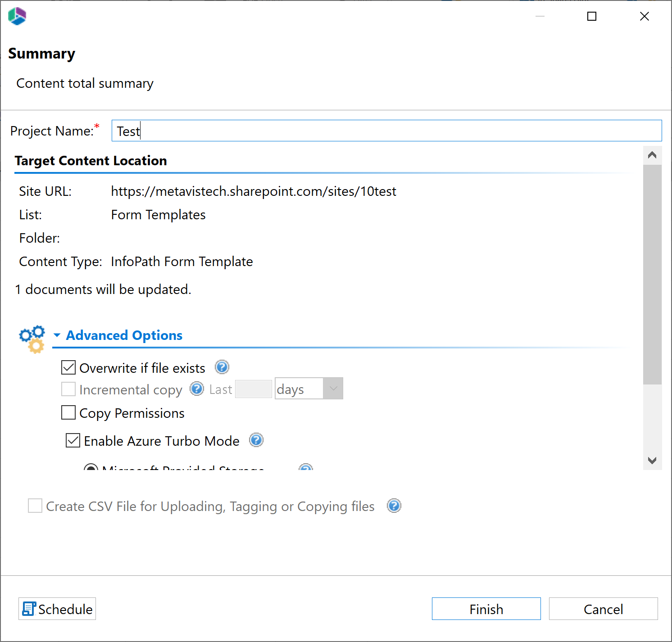Click the Finish button
This screenshot has width=672, height=642.
[x=486, y=609]
